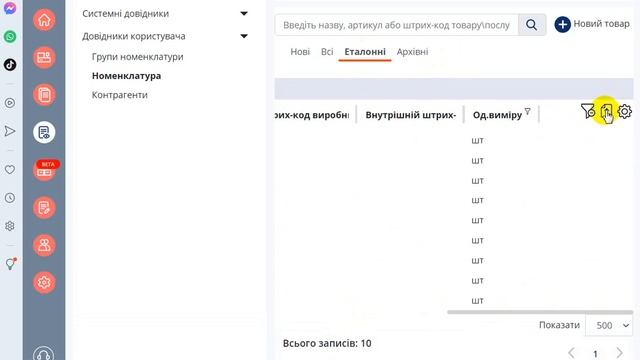Open browser settings gear in narrow sidebar

[x=10, y=226]
